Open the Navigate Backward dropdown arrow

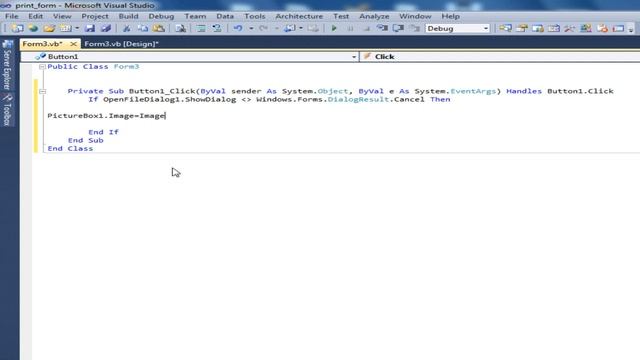tap(301, 29)
